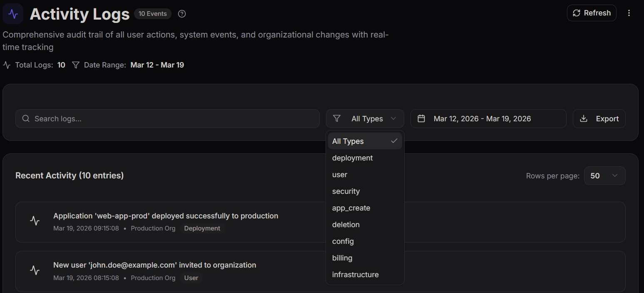This screenshot has width=644, height=293.
Task: Click the funnel filter icon beside All Types
Action: coord(337,118)
